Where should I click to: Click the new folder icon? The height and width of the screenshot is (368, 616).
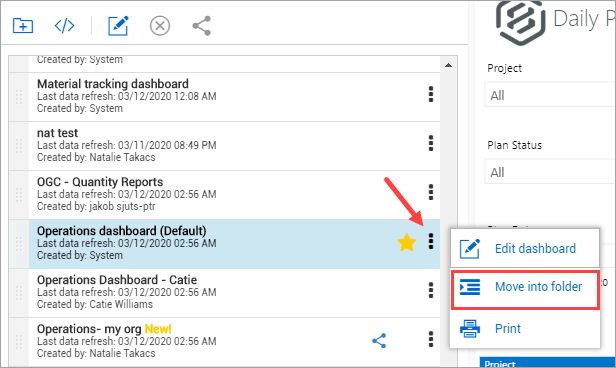click(23, 26)
